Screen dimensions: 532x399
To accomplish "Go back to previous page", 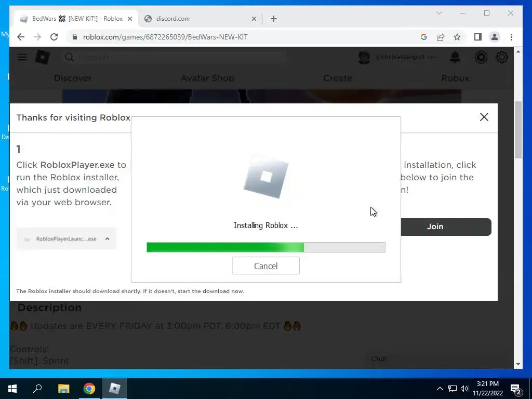I will click(x=21, y=37).
